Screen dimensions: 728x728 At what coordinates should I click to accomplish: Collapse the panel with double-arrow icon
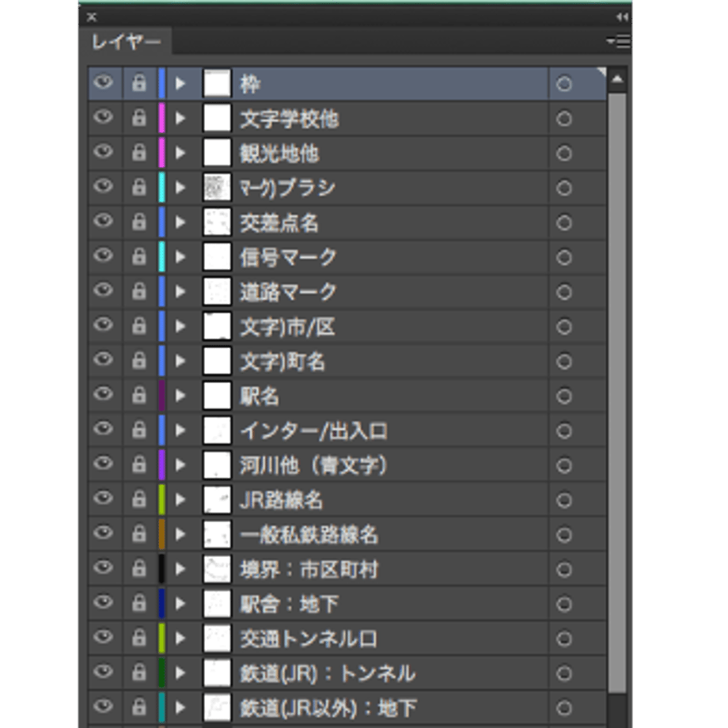(x=622, y=17)
